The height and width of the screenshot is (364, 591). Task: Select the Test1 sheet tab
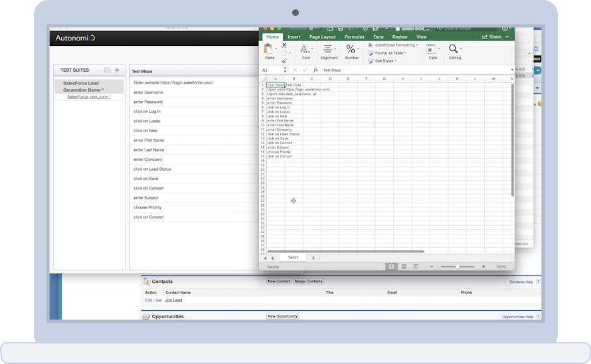pyautogui.click(x=293, y=258)
